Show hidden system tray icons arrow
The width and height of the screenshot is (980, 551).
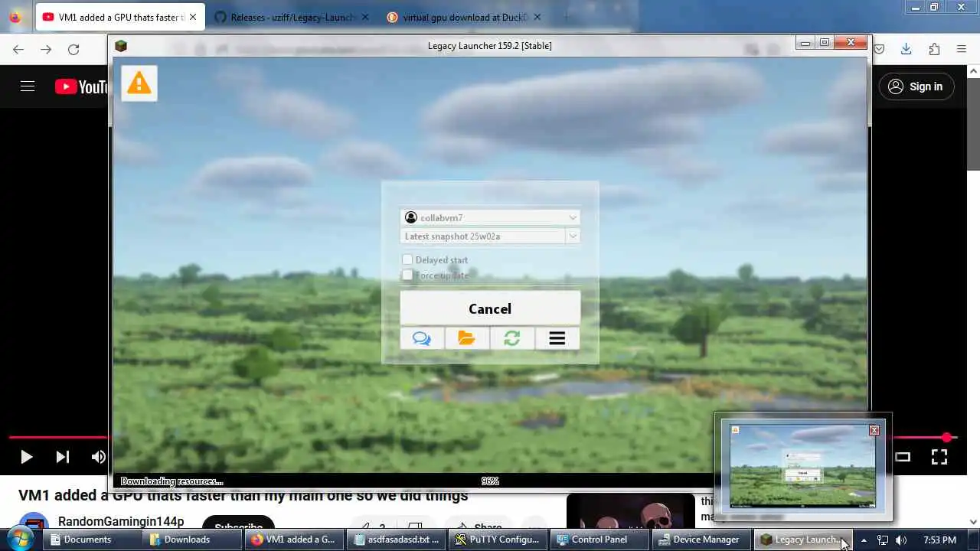(864, 540)
